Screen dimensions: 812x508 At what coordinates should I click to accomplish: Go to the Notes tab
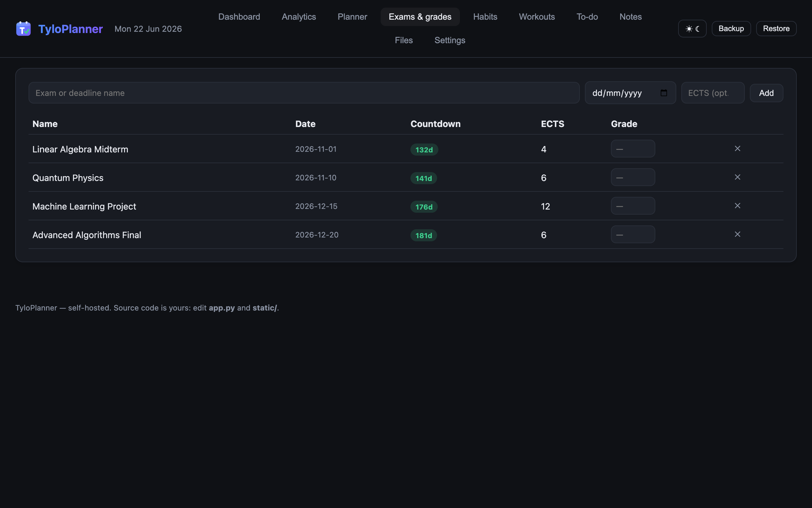631,17
